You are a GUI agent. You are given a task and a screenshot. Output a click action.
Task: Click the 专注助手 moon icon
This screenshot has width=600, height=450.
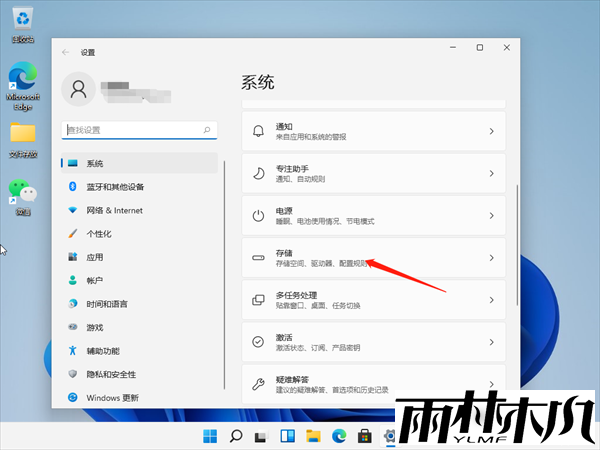pyautogui.click(x=258, y=173)
